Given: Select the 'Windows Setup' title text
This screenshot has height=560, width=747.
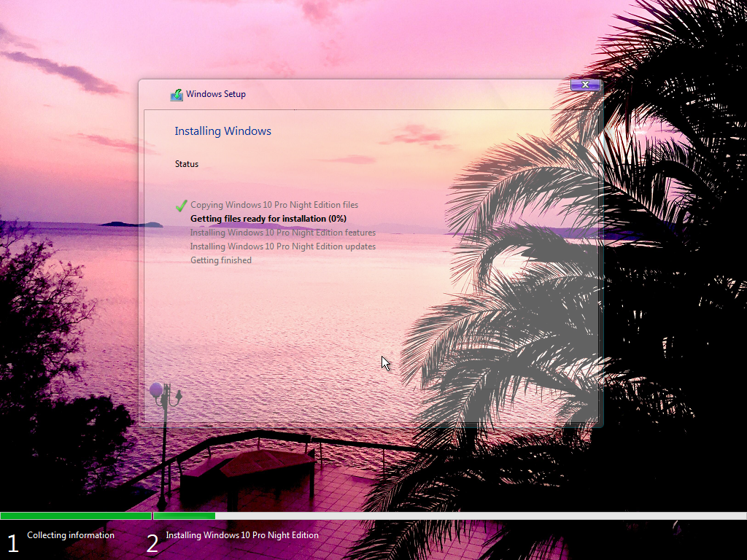Looking at the screenshot, I should [x=216, y=94].
